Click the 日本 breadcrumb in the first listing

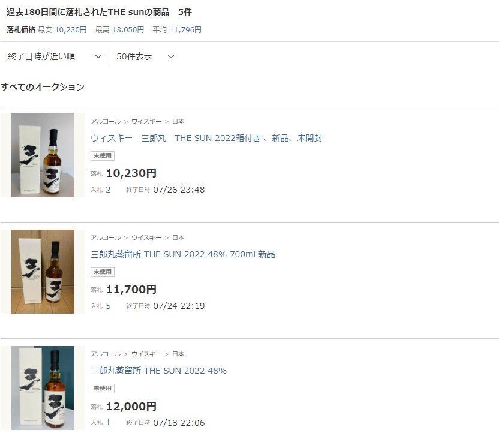(178, 121)
